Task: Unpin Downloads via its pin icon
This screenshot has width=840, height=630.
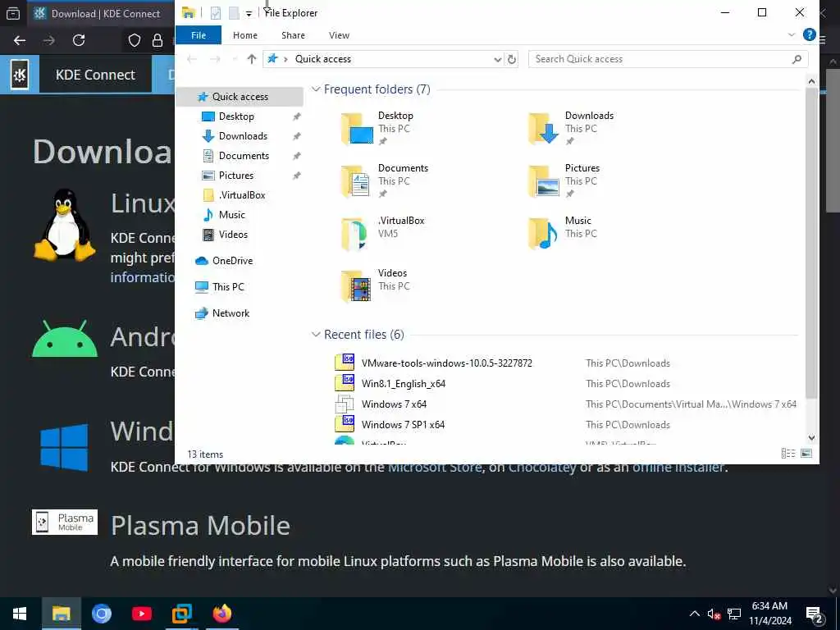Action: [x=296, y=137]
